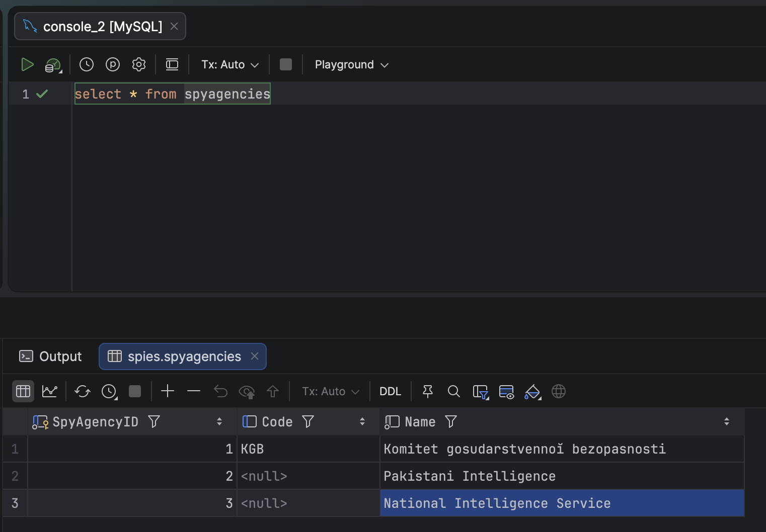766x532 pixels.
Task: Open query history with the top clock icon
Action: [x=87, y=64]
